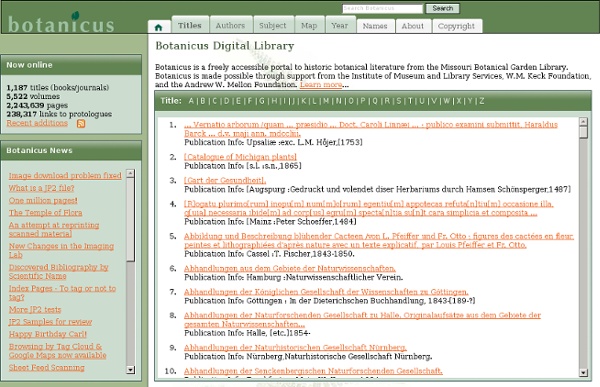Click 'Publication Info: Hamburg' text
The image size is (600, 387).
click(293, 277)
